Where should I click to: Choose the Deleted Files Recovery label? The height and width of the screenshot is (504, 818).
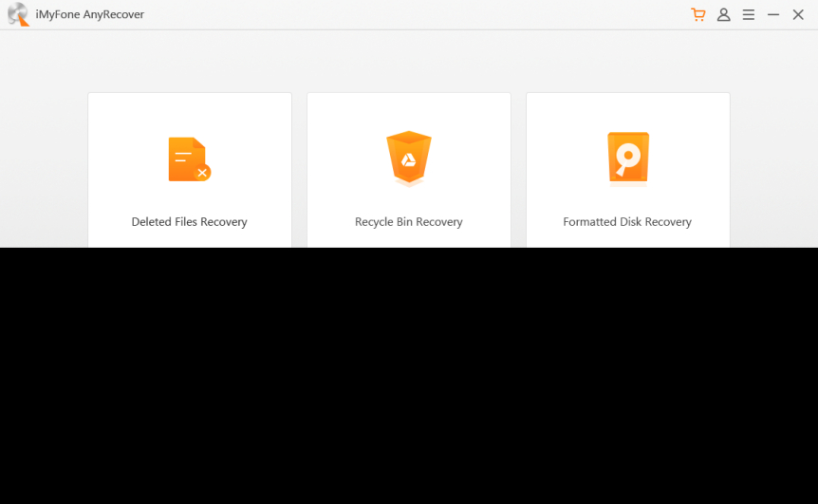click(190, 222)
